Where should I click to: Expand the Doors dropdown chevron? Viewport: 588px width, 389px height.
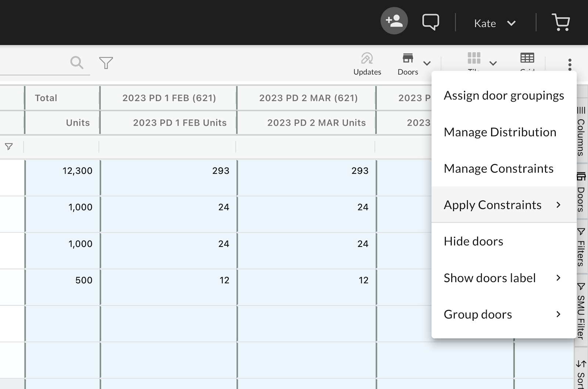click(x=427, y=63)
